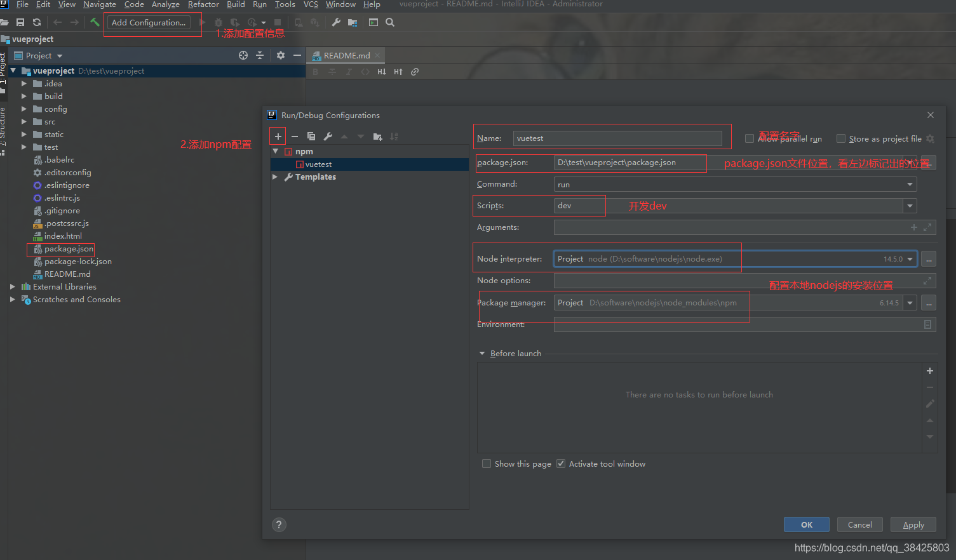The height and width of the screenshot is (560, 956).
Task: Collapse npm node in configurations tree
Action: coord(276,151)
